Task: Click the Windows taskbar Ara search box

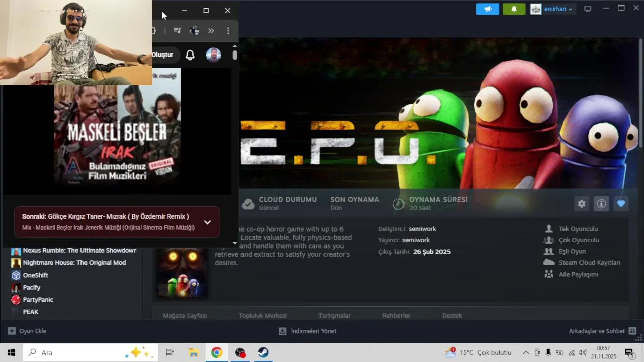Action: 91,352
